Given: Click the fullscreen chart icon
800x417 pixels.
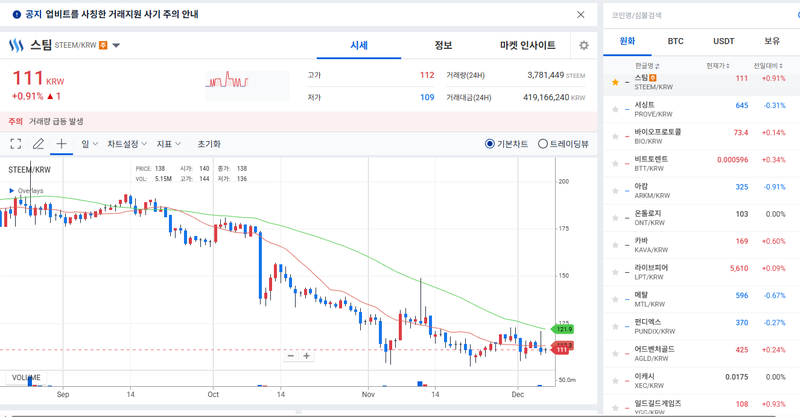Looking at the screenshot, I should coord(15,144).
